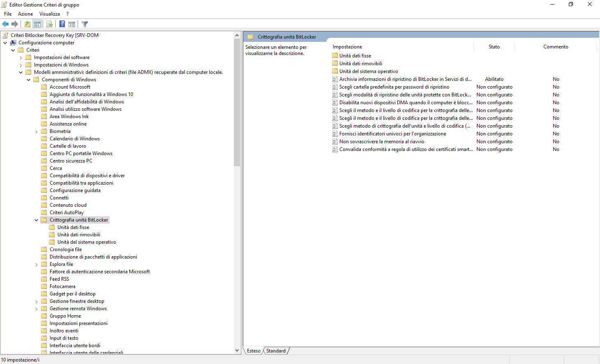Collapse the Crittografia unità BitLocker node

coord(36,220)
